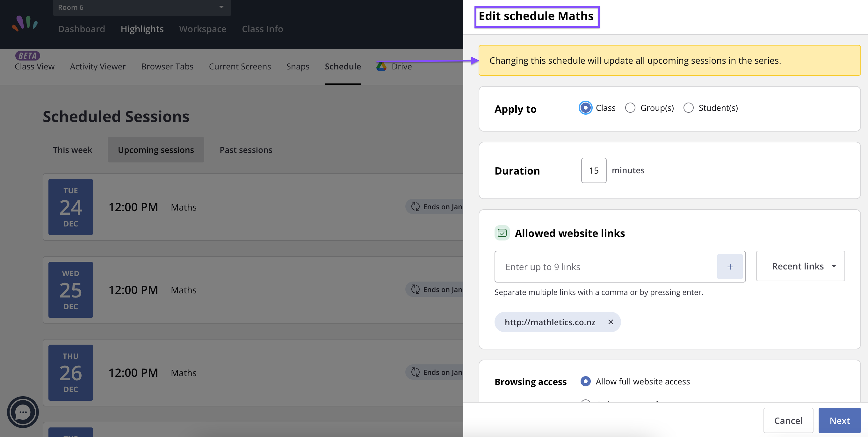The image size is (868, 437).
Task: Switch to the Class View tab
Action: [x=35, y=67]
